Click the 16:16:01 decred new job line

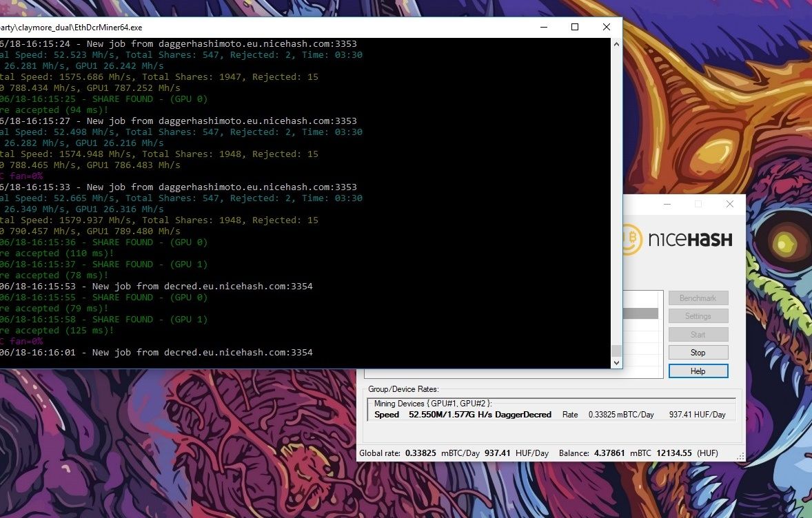156,353
